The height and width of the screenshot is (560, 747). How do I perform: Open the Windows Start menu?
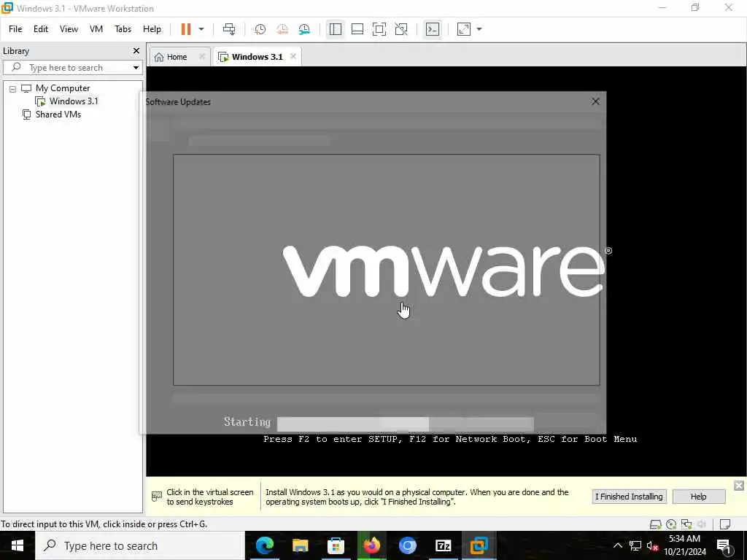18,545
